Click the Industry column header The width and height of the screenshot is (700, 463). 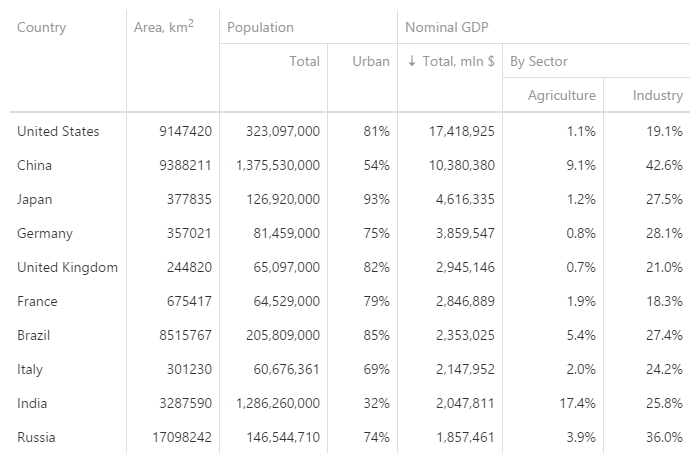pos(657,96)
